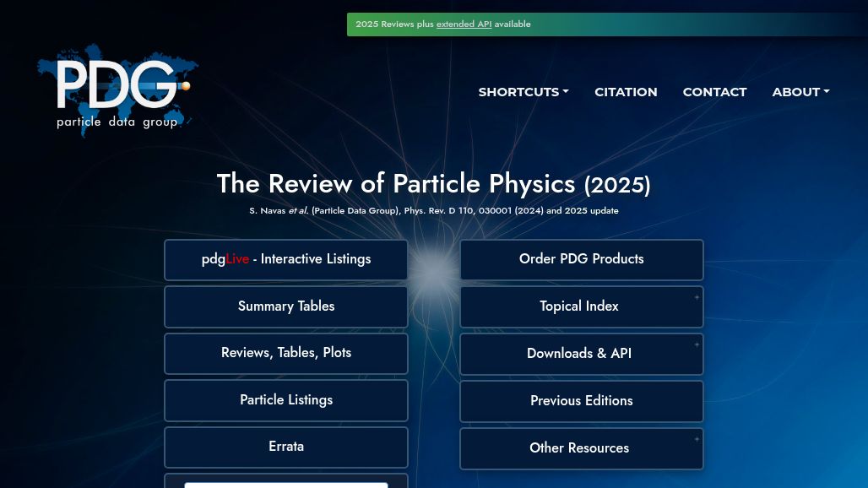Open Other Resources button

coord(579,448)
